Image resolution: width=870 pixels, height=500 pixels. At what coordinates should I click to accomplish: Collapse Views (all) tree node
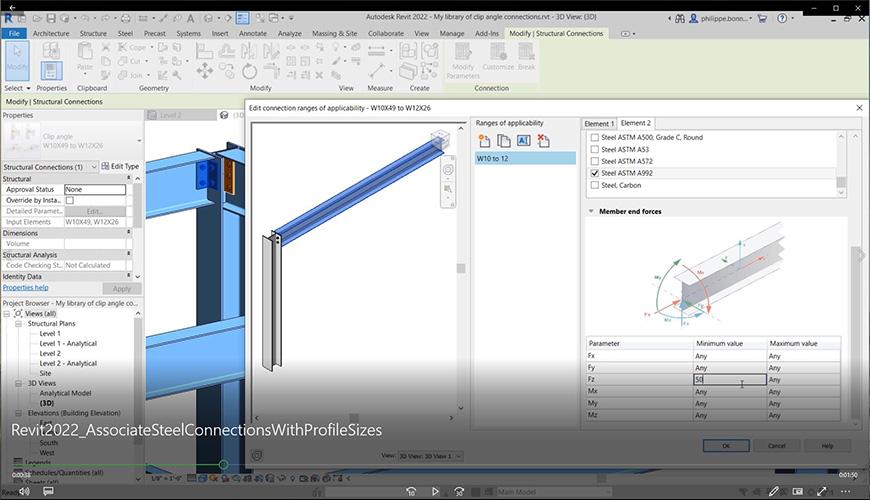pyautogui.click(x=7, y=314)
